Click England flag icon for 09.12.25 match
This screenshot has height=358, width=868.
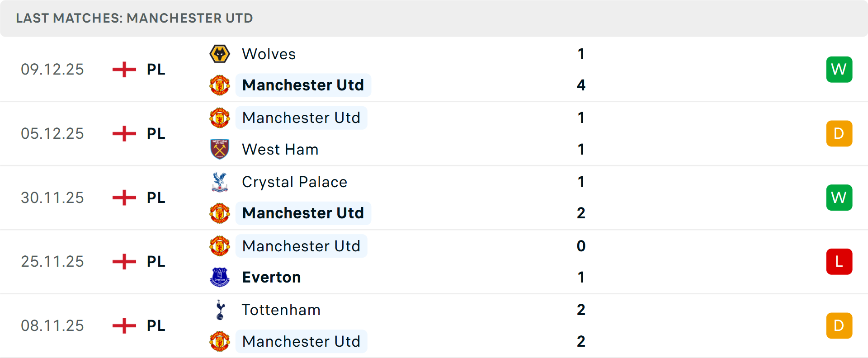pos(124,70)
